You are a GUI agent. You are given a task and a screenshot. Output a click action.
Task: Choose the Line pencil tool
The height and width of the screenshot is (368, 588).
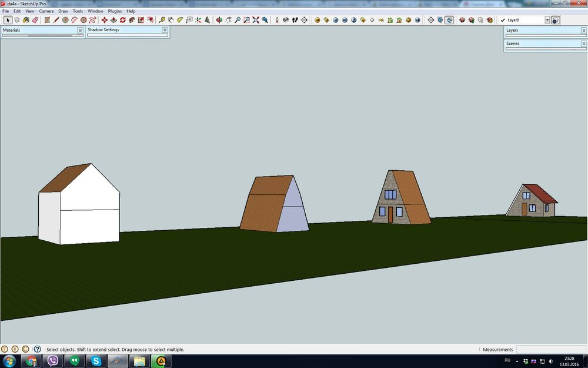click(x=56, y=19)
